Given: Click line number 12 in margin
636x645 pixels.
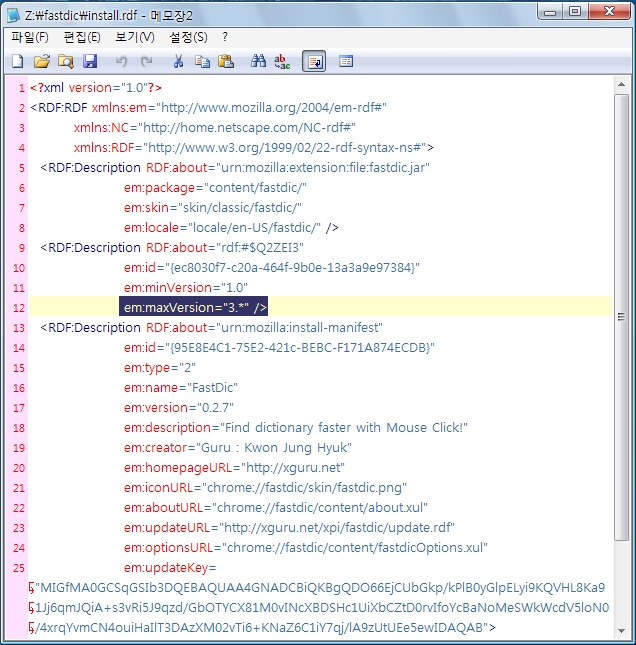Looking at the screenshot, I should coord(19,308).
